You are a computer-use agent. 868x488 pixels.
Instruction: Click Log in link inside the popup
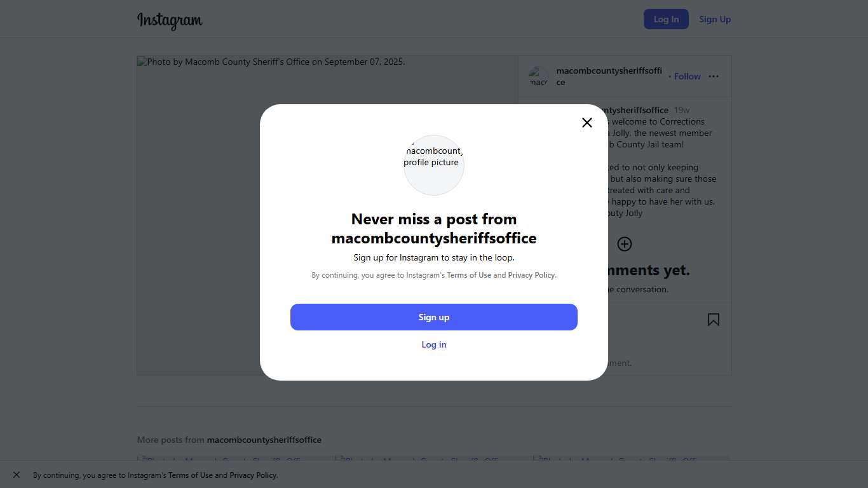[x=434, y=344]
